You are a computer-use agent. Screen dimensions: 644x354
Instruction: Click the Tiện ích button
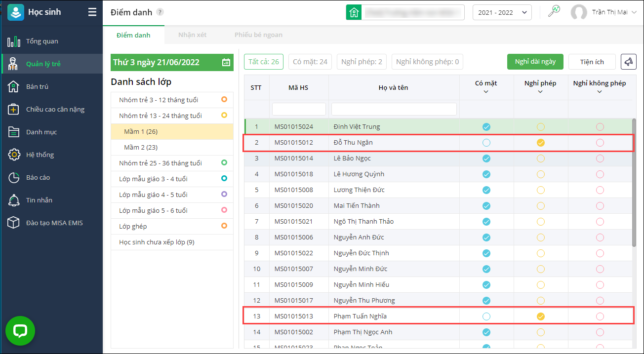tap(592, 62)
